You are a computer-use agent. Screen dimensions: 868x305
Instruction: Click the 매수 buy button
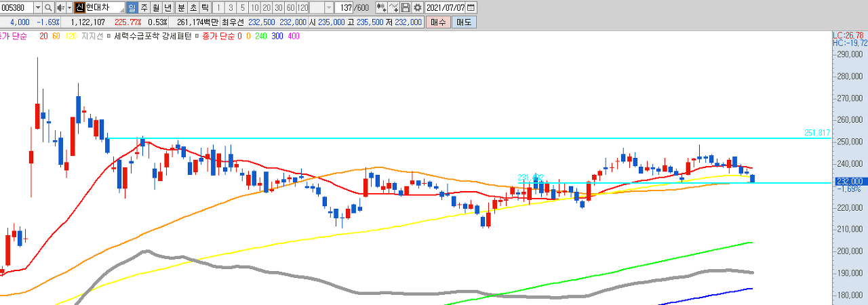438,22
